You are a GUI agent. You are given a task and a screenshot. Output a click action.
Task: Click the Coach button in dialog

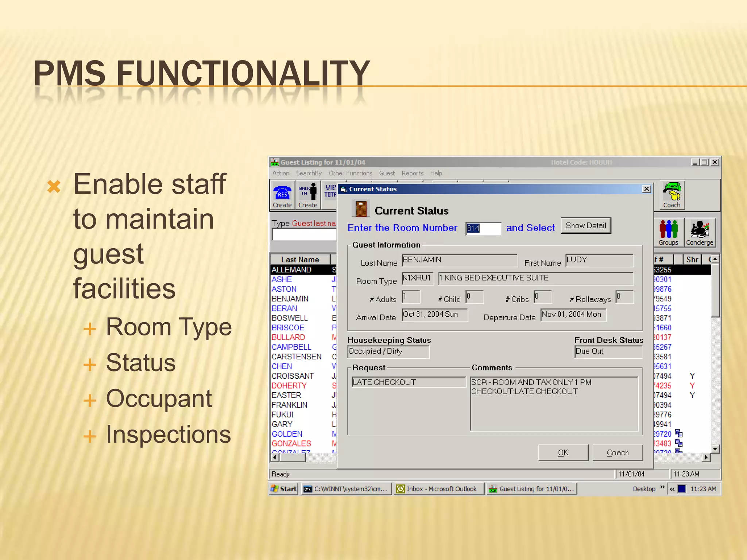pos(618,452)
